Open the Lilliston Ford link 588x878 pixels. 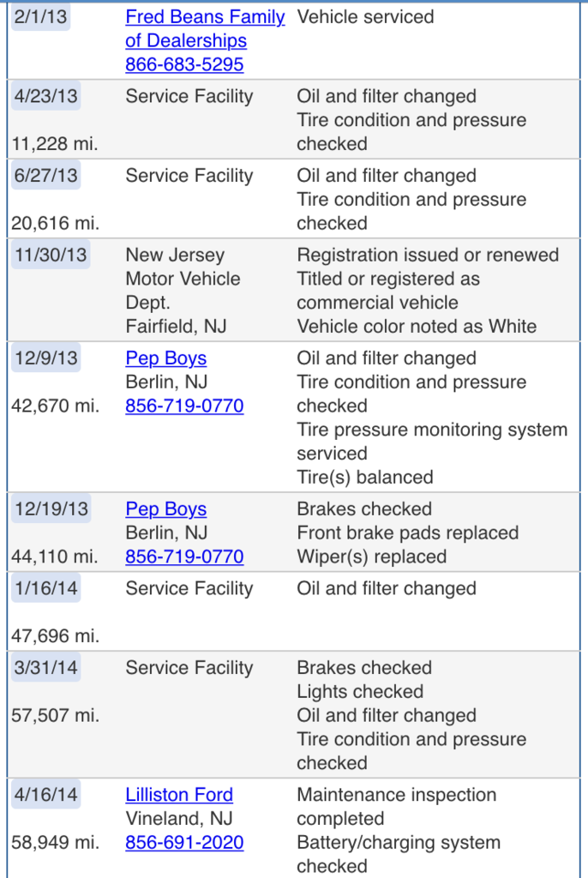coord(179,795)
